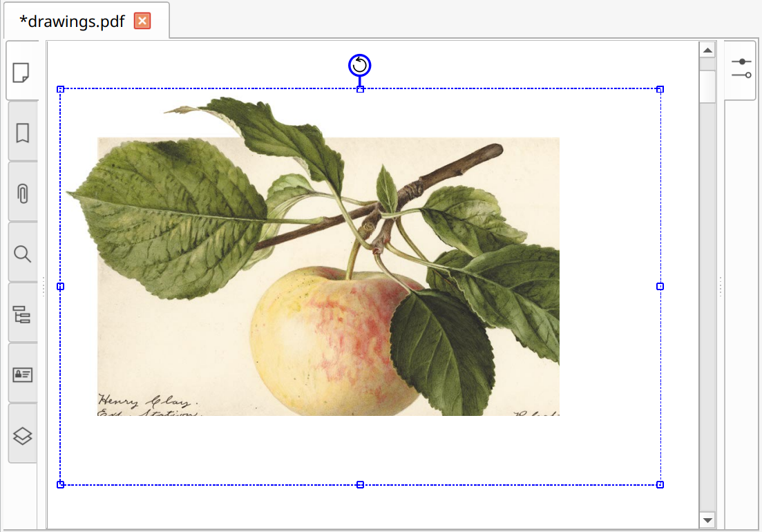Open the bookmarks sidebar panel
Viewport: 762px width, 532px height.
(22, 133)
